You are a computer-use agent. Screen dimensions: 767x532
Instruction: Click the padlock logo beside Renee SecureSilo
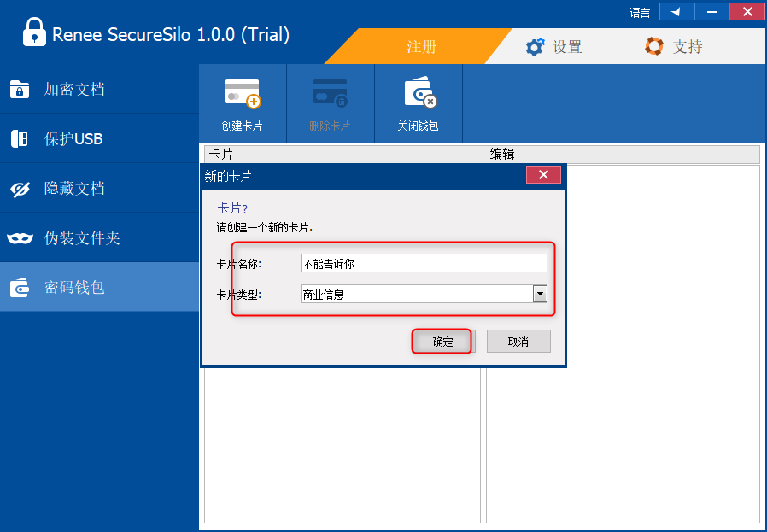pos(33,34)
